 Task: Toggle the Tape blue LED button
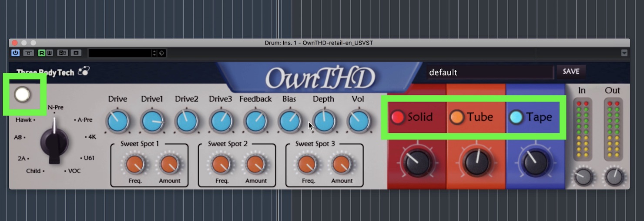516,117
